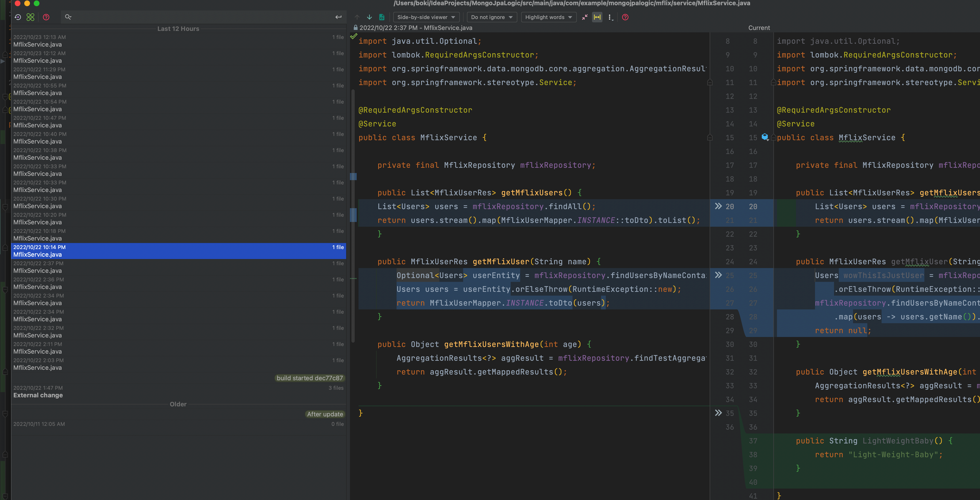
Task: Open diff viewer help icon
Action: click(625, 17)
